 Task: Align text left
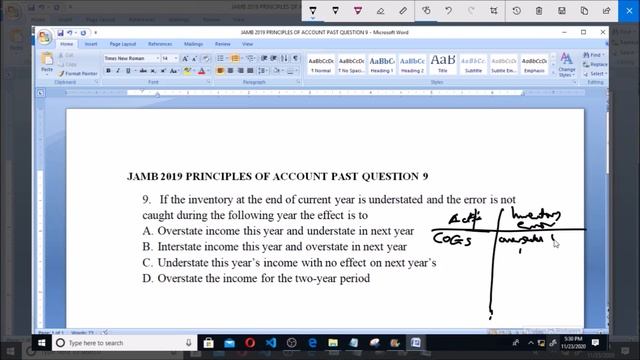[x=220, y=71]
